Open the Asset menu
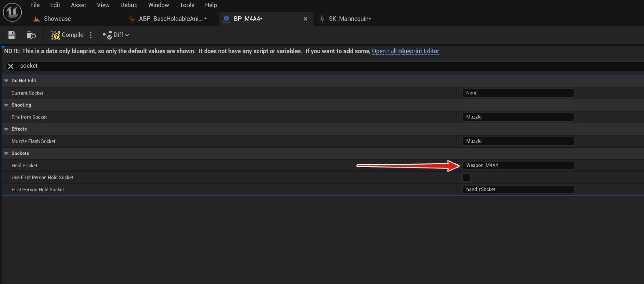Viewport: 644px width, 284px height. click(x=78, y=5)
